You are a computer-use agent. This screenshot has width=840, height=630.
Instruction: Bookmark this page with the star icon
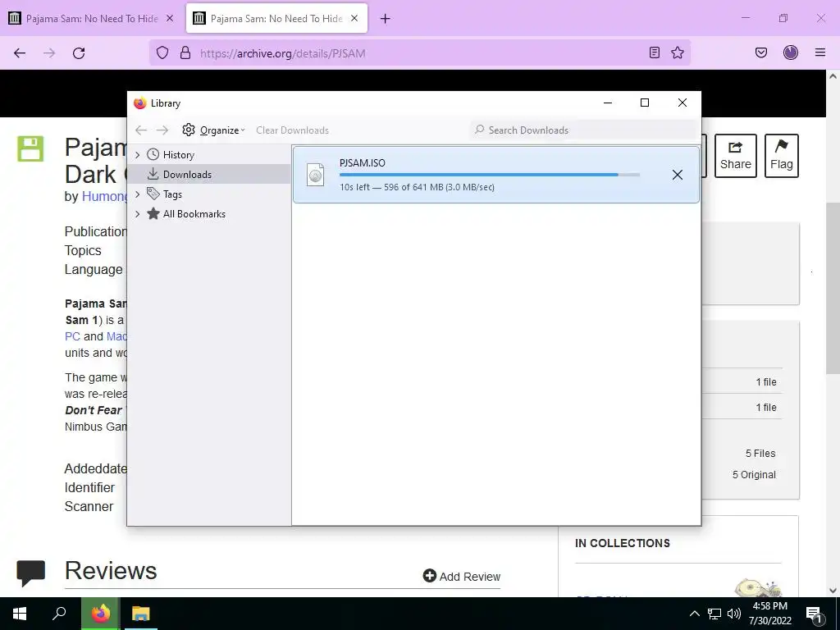(x=677, y=52)
